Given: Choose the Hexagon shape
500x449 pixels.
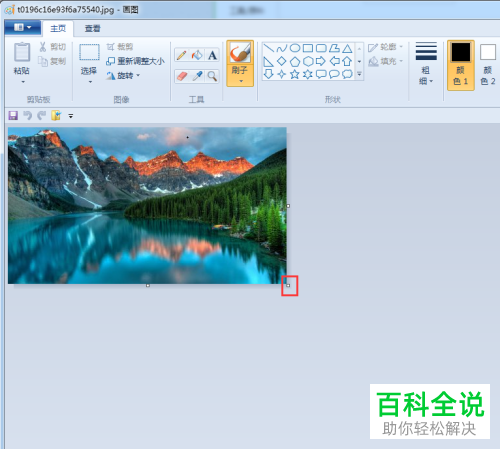Looking at the screenshot, I should click(308, 61).
